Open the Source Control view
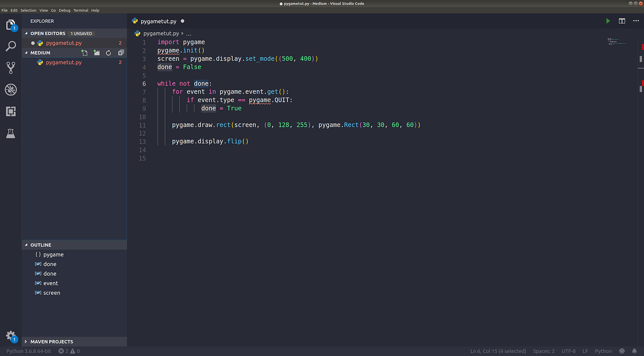Screen dimensions: 644x356 point(10,68)
